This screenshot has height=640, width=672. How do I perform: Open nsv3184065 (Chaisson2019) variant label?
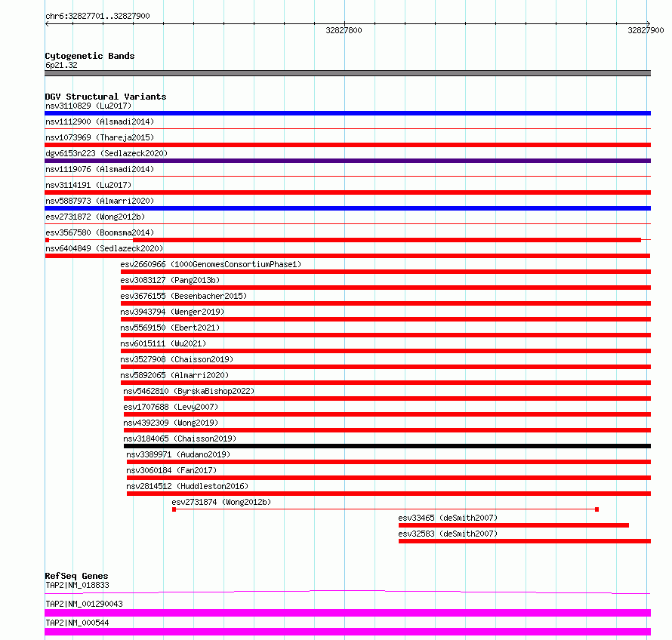point(180,438)
